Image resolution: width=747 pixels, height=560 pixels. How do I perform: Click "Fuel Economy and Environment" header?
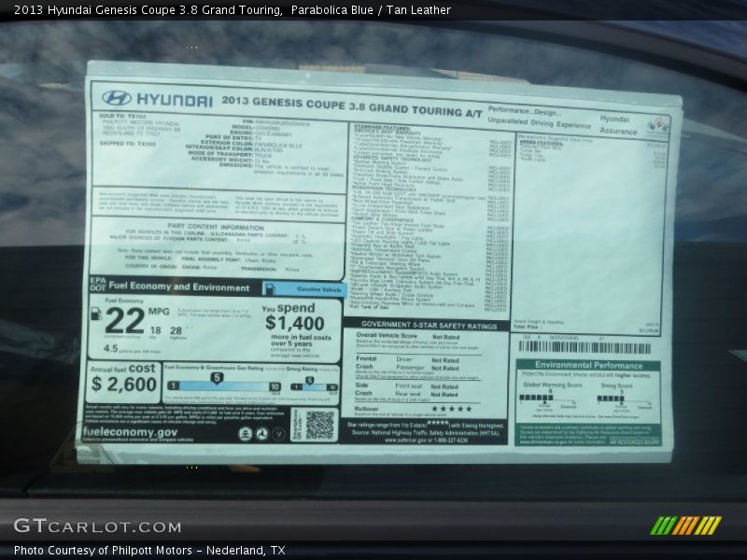coord(178,287)
